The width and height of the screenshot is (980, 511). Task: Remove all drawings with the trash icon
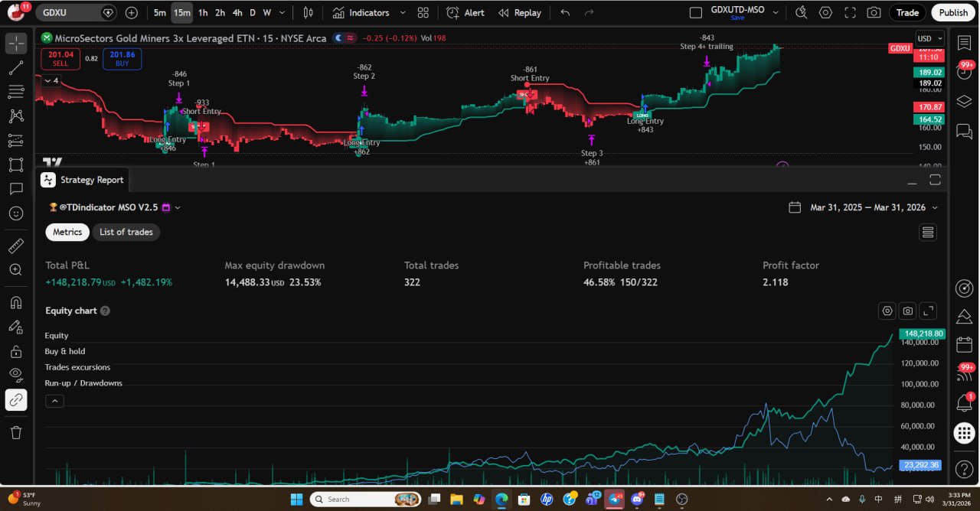16,432
